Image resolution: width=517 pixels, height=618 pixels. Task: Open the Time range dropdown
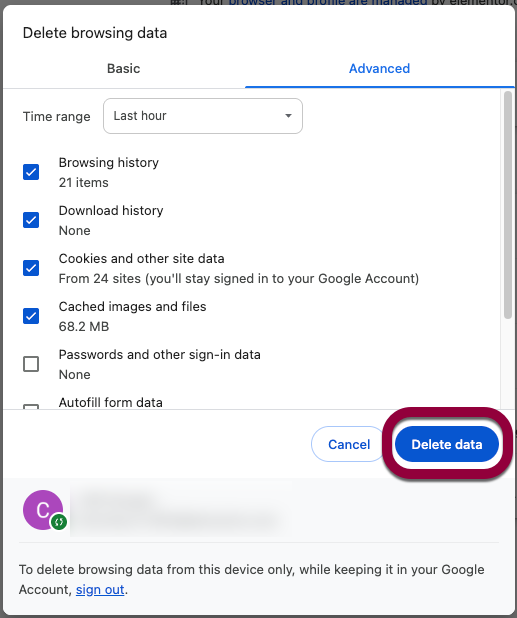pyautogui.click(x=203, y=116)
